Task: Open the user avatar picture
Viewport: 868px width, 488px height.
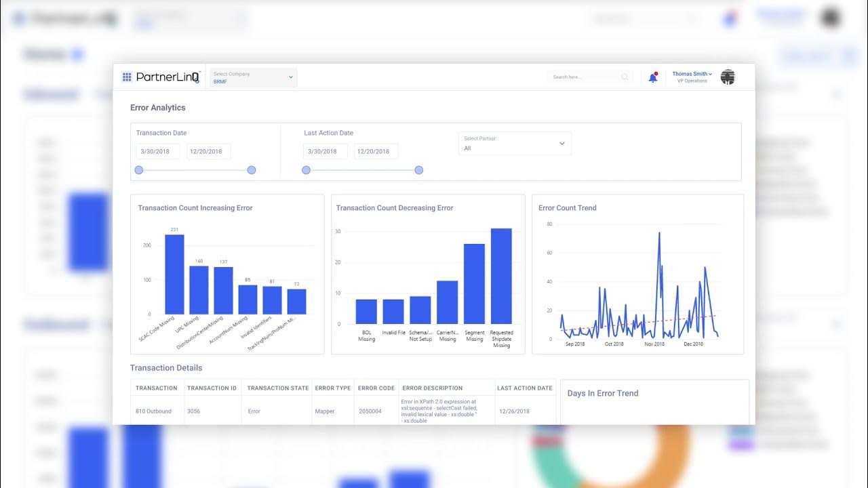Action: click(728, 77)
